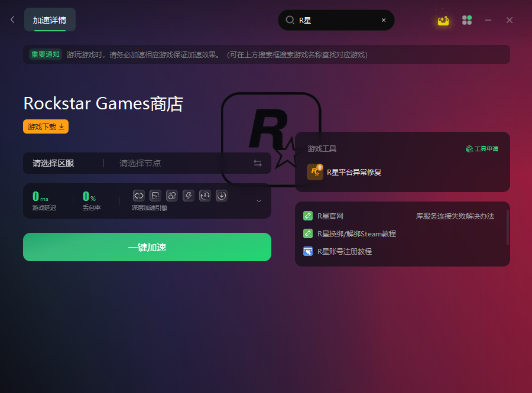532x393 pixels.
Task: Toggle the first deep acceleration engine icon
Action: [139, 196]
